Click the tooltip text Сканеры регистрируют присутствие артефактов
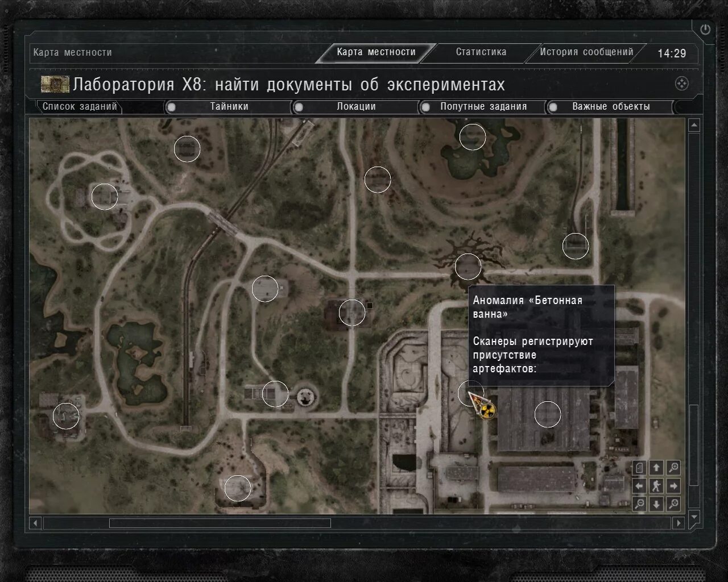The height and width of the screenshot is (582, 728). (x=533, y=355)
